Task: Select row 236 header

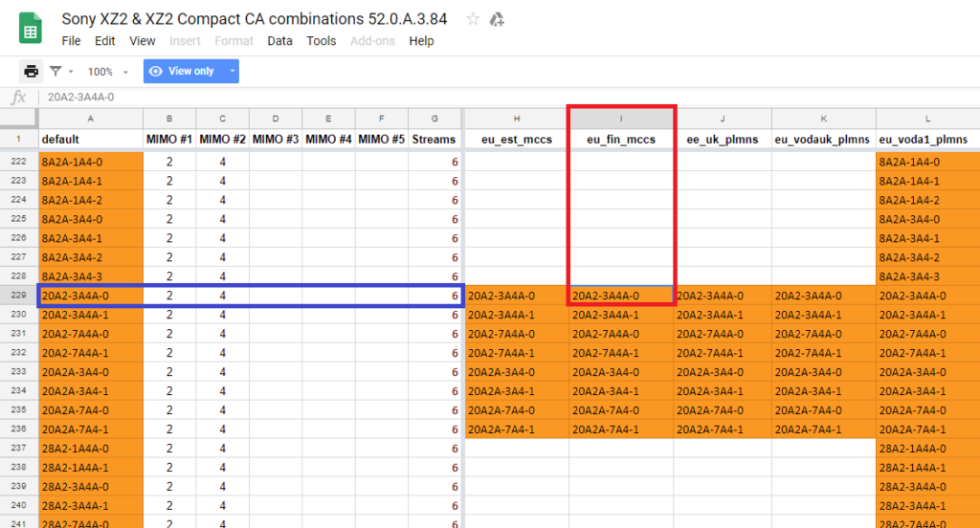Action: [x=19, y=429]
